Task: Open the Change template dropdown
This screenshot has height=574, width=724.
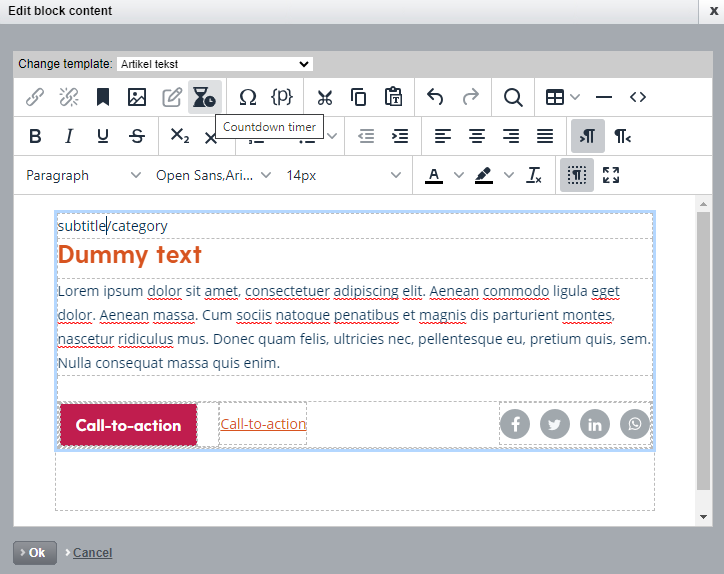Action: pos(215,64)
